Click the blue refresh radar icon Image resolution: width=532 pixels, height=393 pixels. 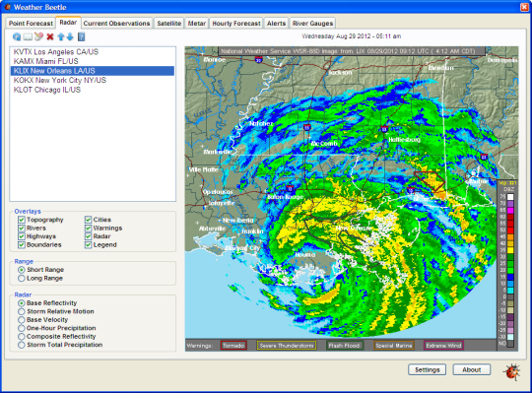(17, 36)
